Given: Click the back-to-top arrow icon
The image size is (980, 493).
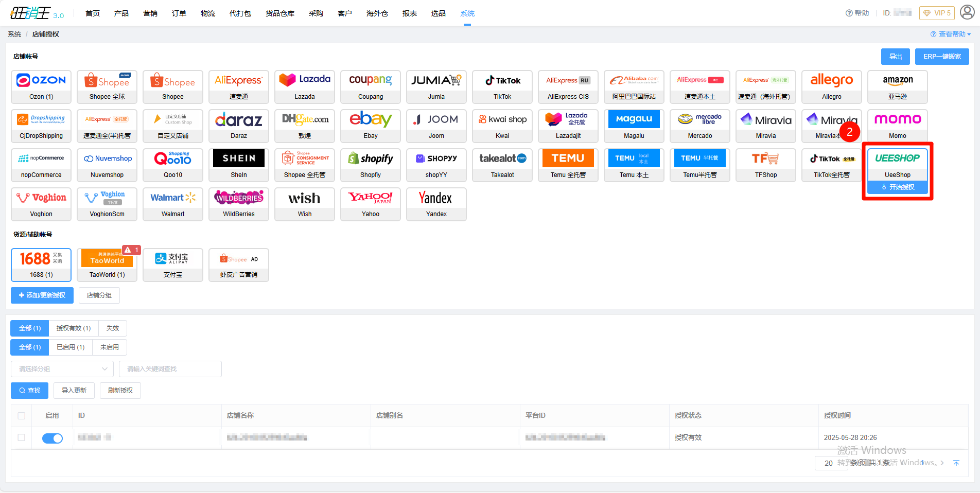Looking at the screenshot, I should click(x=956, y=463).
